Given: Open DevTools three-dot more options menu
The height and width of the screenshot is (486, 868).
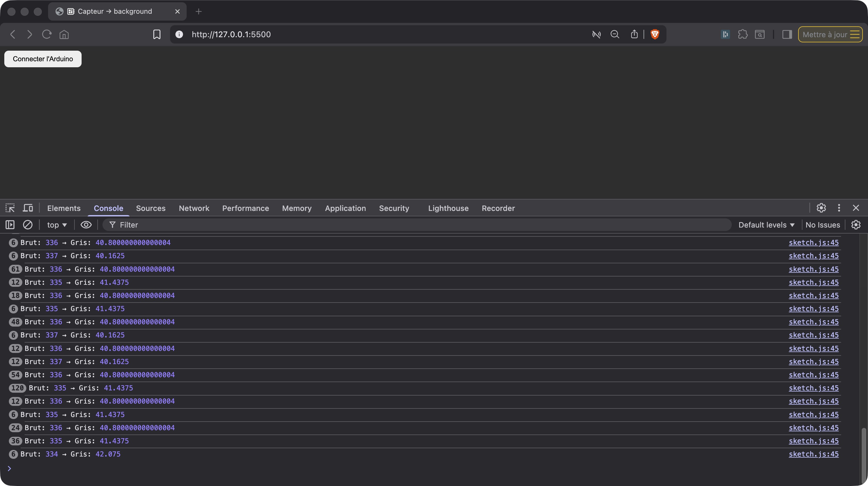Looking at the screenshot, I should point(839,208).
